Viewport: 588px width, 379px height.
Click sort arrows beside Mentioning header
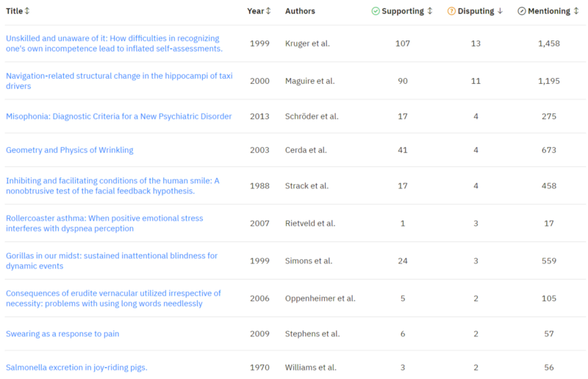576,11
